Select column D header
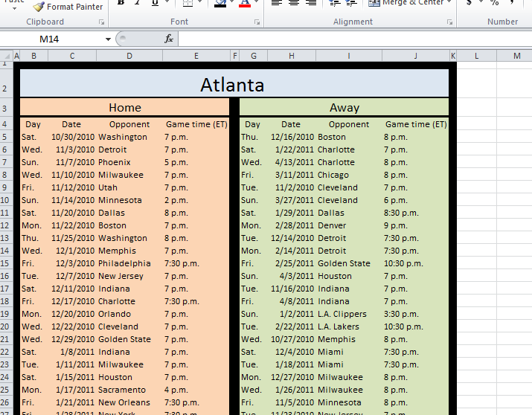This screenshot has width=532, height=415. coord(129,56)
